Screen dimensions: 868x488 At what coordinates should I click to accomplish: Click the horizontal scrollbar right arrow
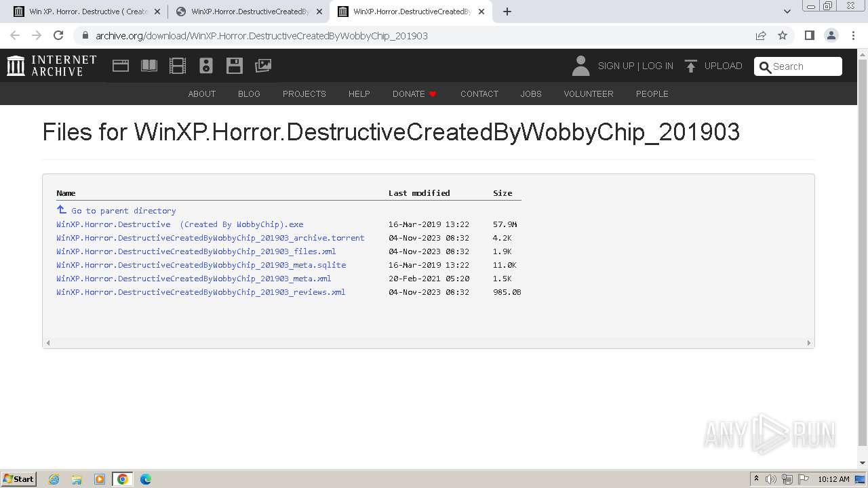809,343
